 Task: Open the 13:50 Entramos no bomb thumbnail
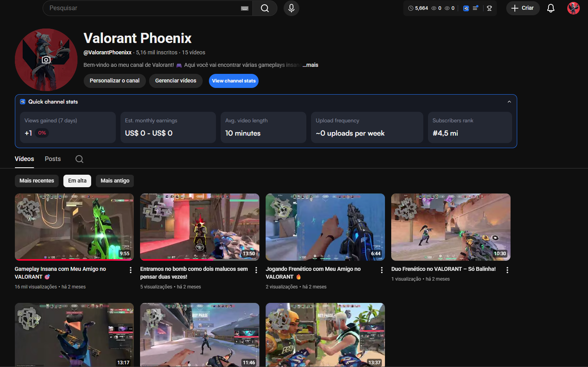200,227
